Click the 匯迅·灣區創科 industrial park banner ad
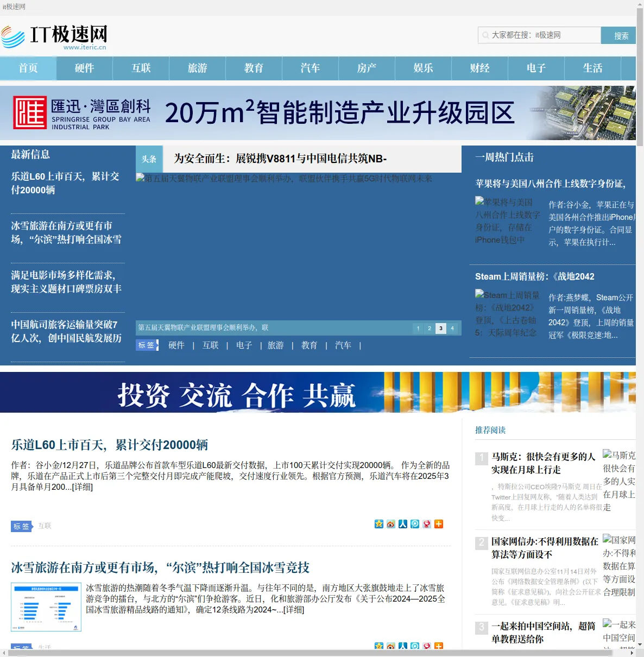The height and width of the screenshot is (657, 644). [x=318, y=113]
